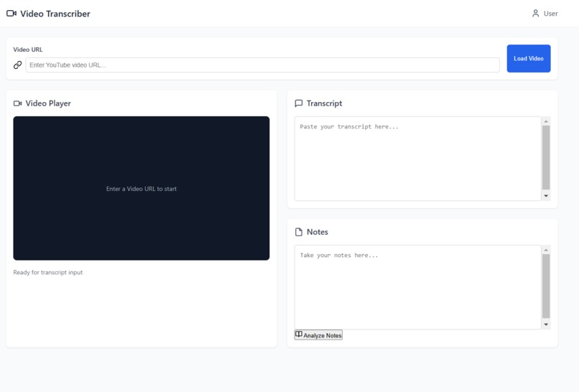
Task: Click the 'Transcript' heading text
Action: coord(324,103)
